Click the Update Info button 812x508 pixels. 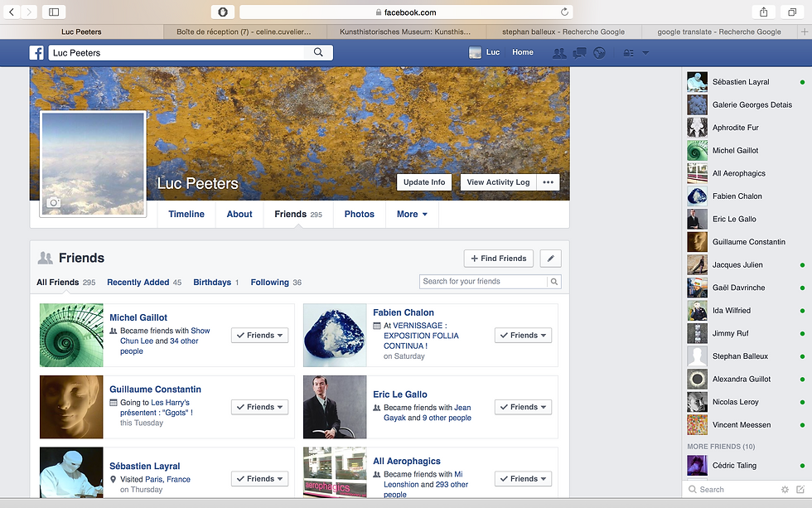tap(424, 182)
